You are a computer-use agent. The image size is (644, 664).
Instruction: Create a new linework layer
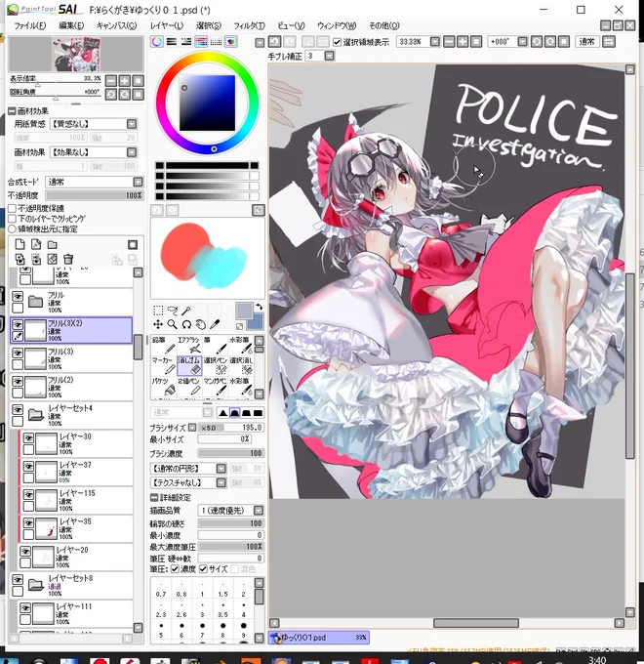point(36,244)
